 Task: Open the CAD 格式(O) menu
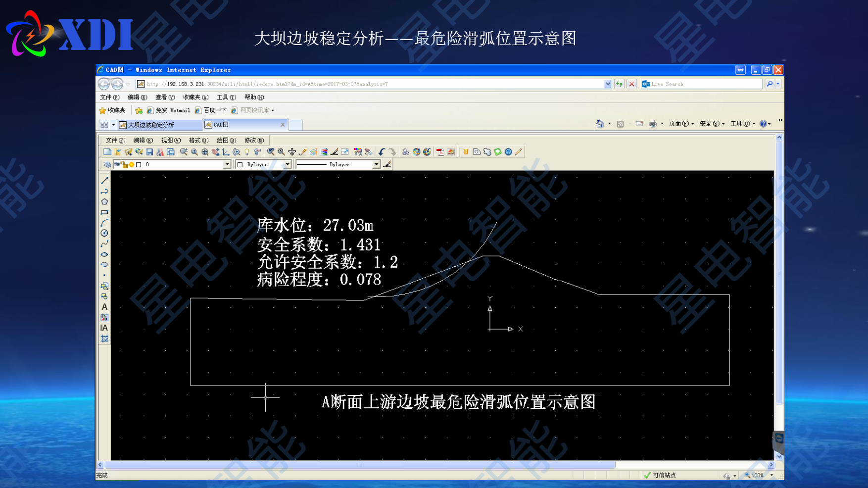coord(198,141)
